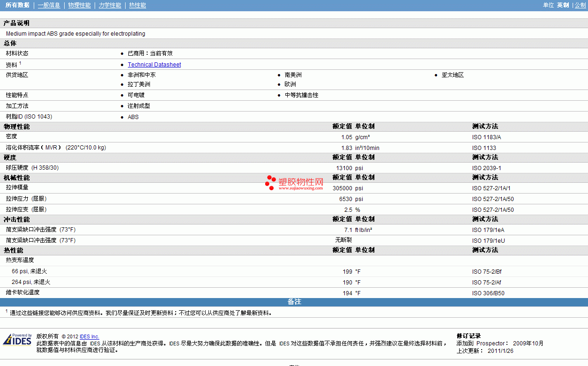This screenshot has width=588, height=366.
Task: Click ISO 75-2/Bf test method
Action: [x=487, y=272]
